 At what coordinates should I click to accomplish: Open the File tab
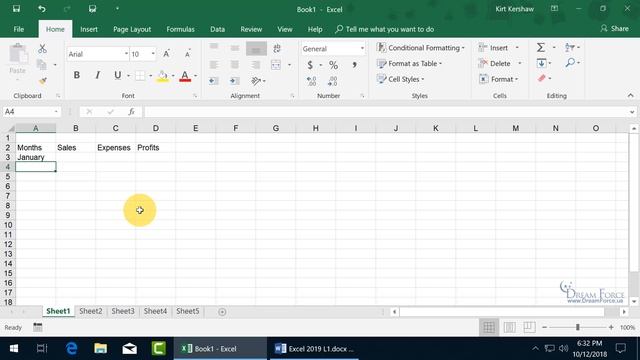point(19,29)
